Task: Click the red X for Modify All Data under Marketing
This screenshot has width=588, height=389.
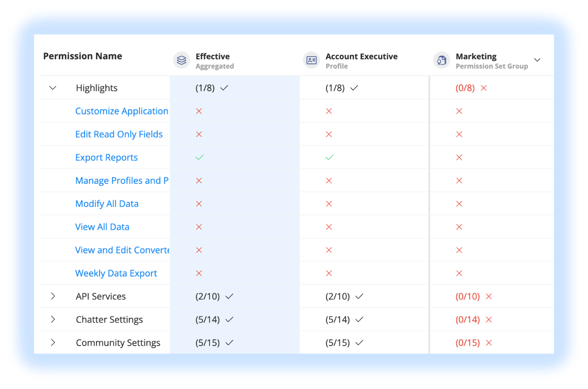Action: coord(459,203)
